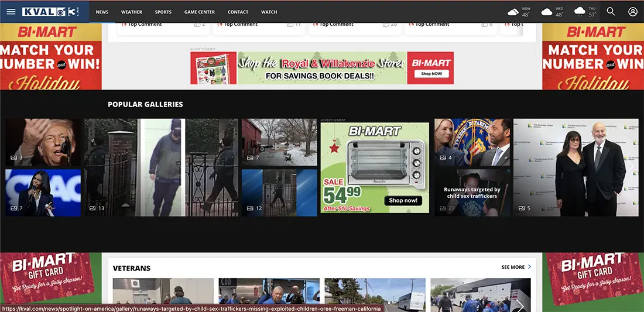Viewport: 644px width, 312px height.
Task: Click the gallery icon with count 4
Action: [x=443, y=157]
